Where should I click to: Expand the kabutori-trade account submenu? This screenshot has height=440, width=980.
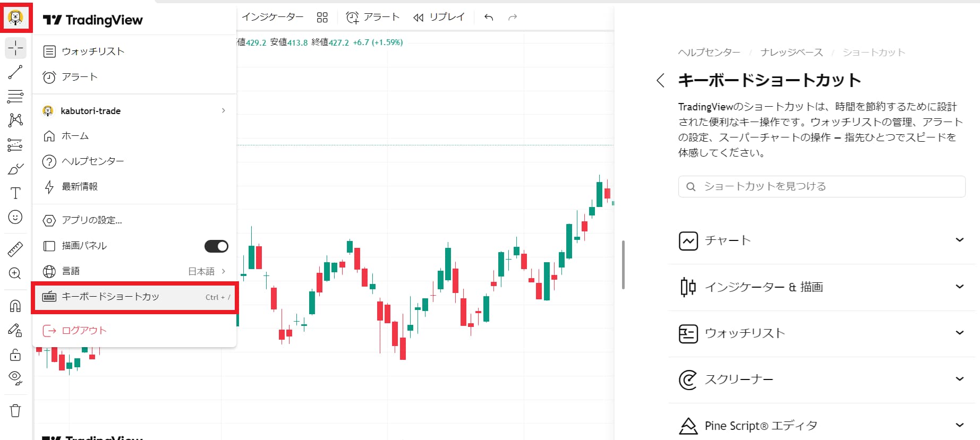(x=134, y=111)
